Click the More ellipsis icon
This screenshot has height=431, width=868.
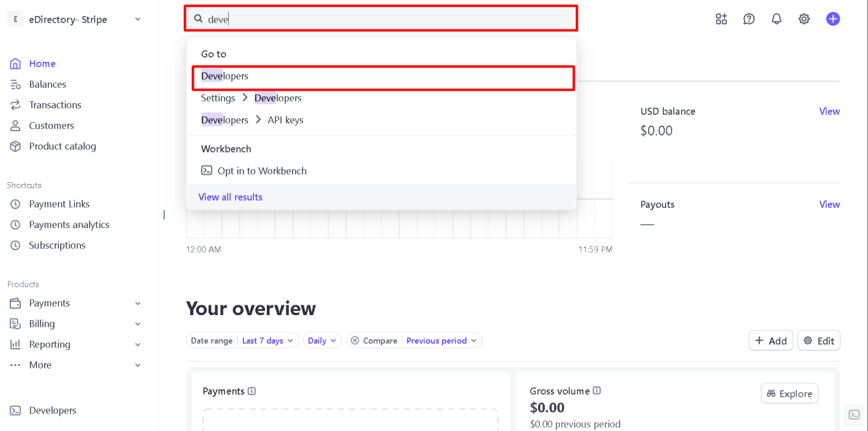[15, 365]
